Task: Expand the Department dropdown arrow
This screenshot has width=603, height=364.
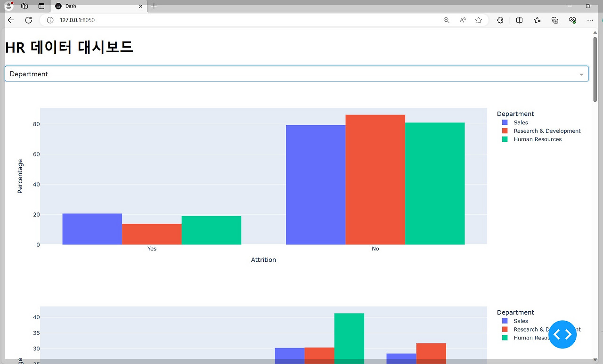Action: pyautogui.click(x=581, y=74)
